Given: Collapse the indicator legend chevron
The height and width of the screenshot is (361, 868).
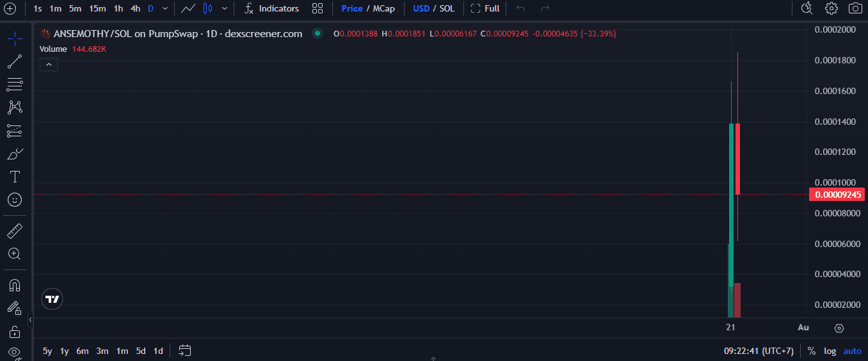Looking at the screenshot, I should (x=49, y=64).
